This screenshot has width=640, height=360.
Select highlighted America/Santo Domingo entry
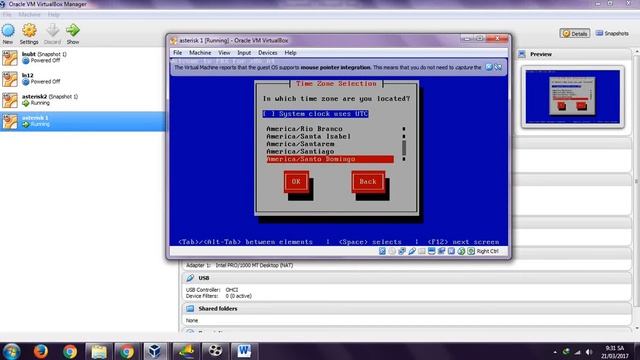point(330,159)
